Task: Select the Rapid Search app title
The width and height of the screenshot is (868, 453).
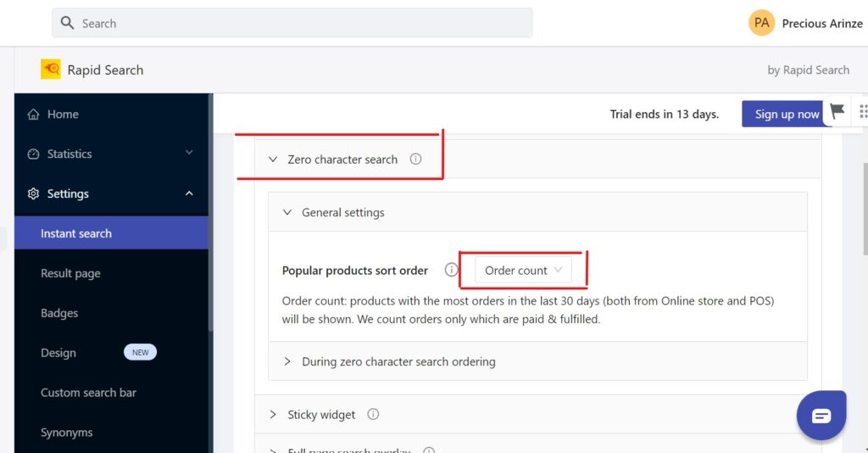Action: 105,70
